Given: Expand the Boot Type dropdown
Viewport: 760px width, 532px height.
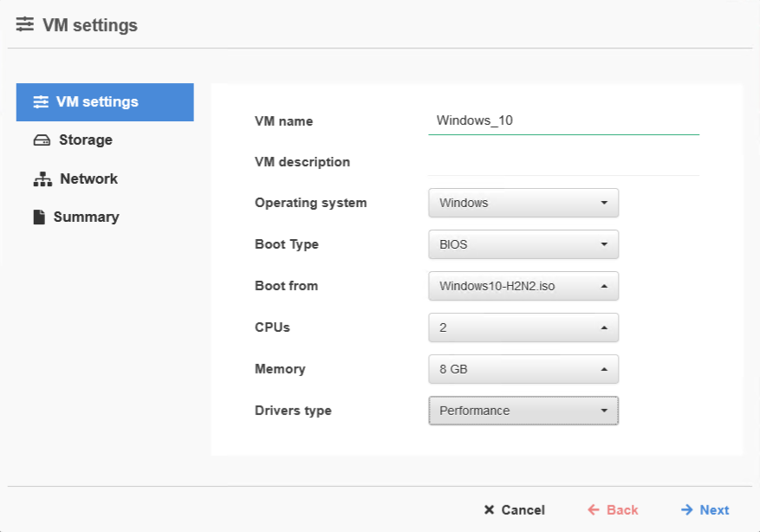Looking at the screenshot, I should (523, 244).
